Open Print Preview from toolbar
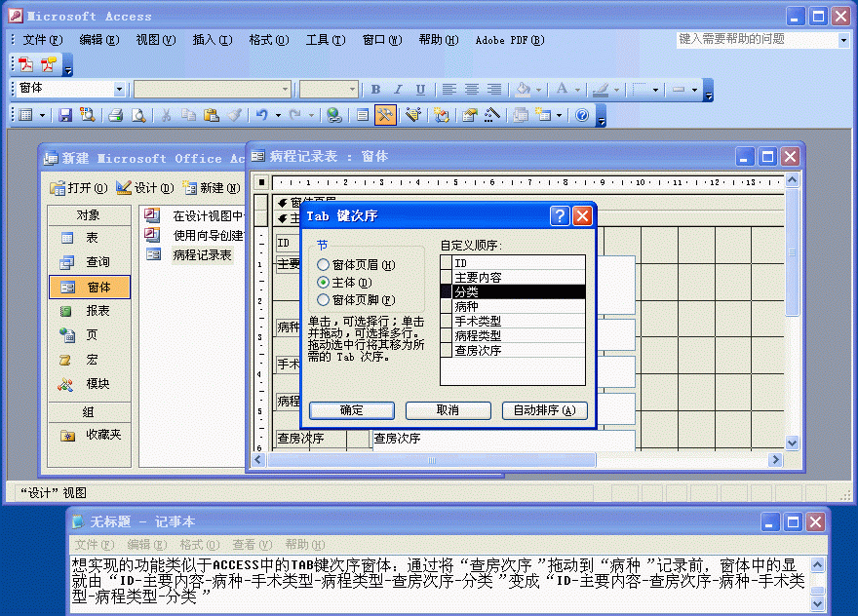This screenshot has width=858, height=616. pyautogui.click(x=138, y=115)
